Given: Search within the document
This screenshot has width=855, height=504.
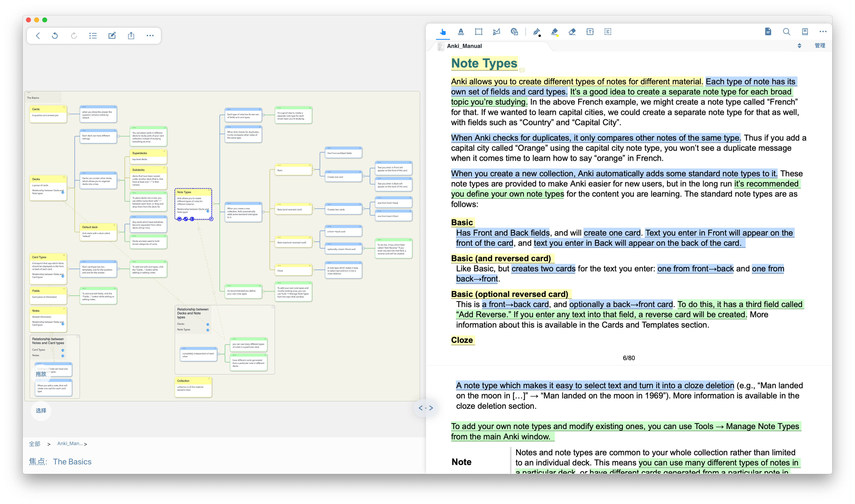Looking at the screenshot, I should pos(786,32).
